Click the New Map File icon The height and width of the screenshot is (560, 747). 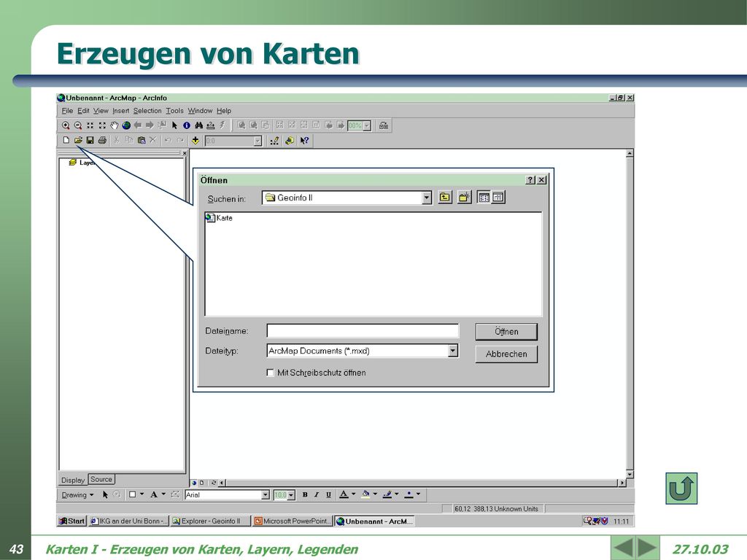point(66,140)
